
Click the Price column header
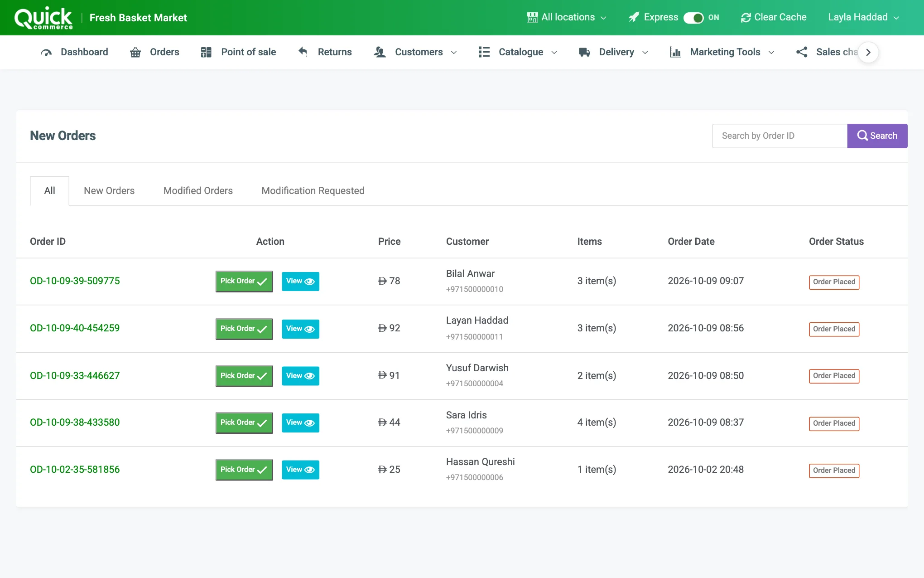coord(389,242)
